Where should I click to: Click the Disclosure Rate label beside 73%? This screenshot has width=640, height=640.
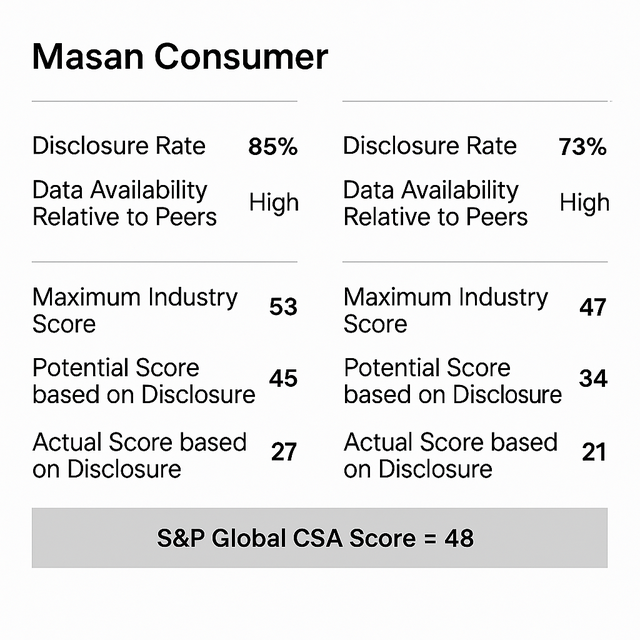430,146
